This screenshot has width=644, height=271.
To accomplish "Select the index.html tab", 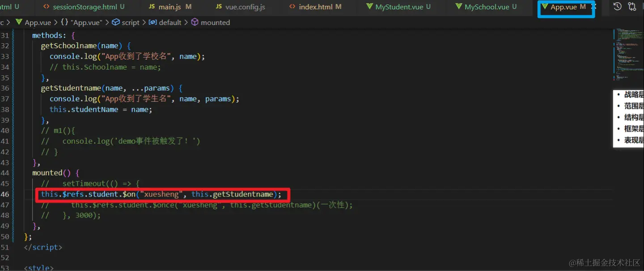I will tap(315, 7).
